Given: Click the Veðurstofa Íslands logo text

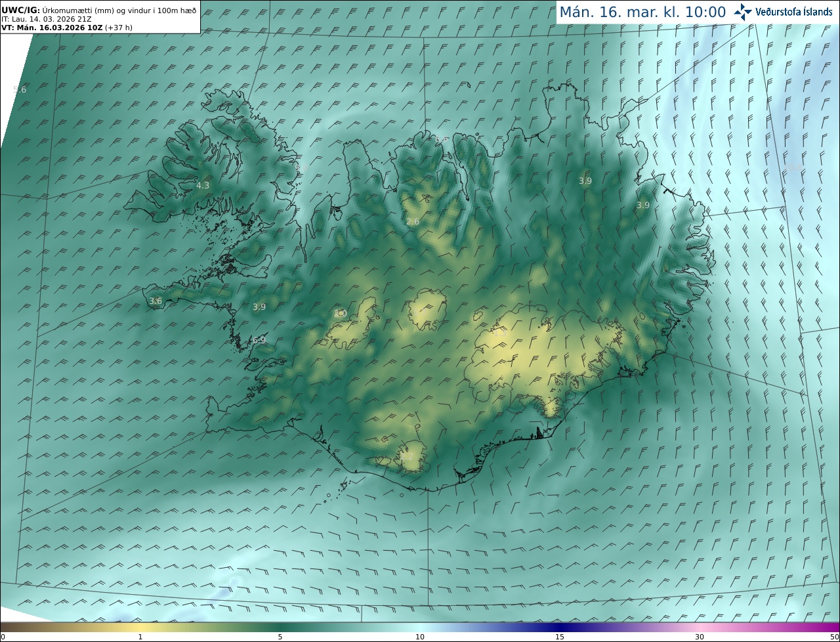Looking at the screenshot, I should pyautogui.click(x=794, y=12).
